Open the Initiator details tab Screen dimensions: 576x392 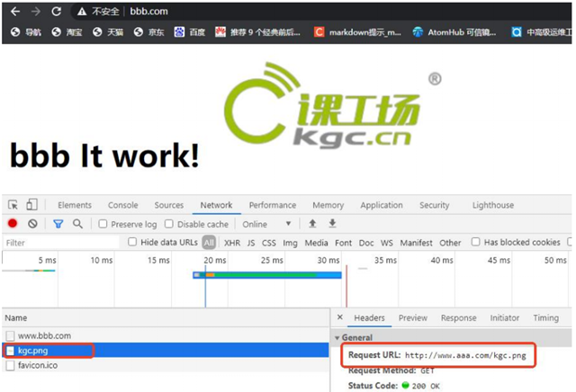coord(504,318)
